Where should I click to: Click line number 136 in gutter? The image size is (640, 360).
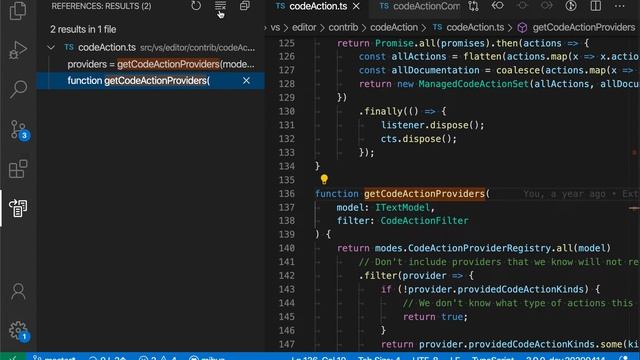pos(287,193)
